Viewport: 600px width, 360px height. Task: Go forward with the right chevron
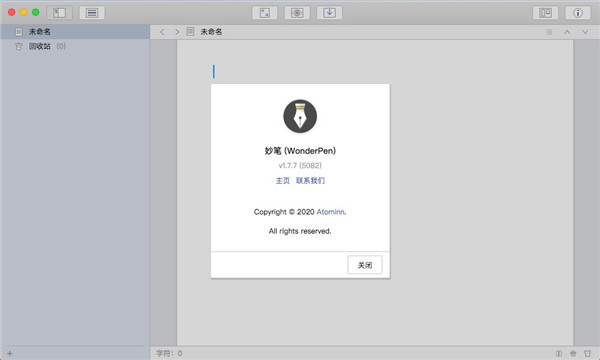coord(177,32)
